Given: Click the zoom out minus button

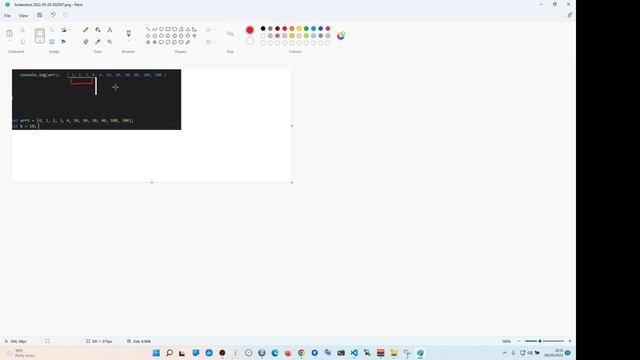Looking at the screenshot, I should tap(519, 341).
